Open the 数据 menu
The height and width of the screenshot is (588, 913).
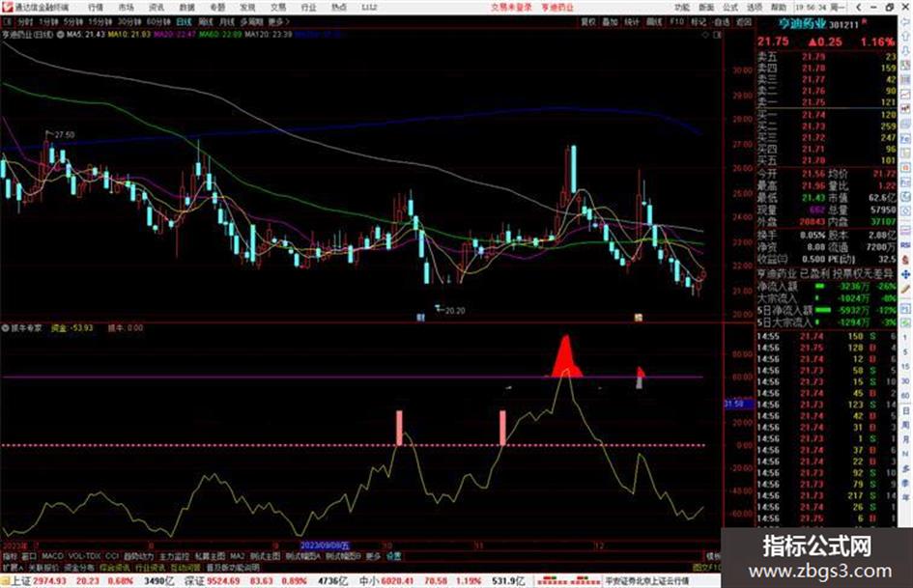pyautogui.click(x=186, y=8)
